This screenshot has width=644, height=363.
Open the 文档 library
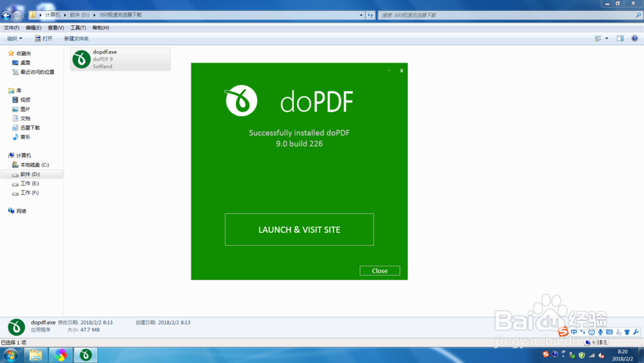pyautogui.click(x=25, y=119)
